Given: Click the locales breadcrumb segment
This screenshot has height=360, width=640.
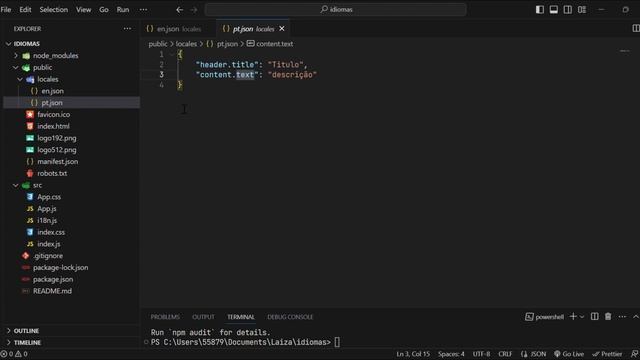Looking at the screenshot, I should [186, 44].
